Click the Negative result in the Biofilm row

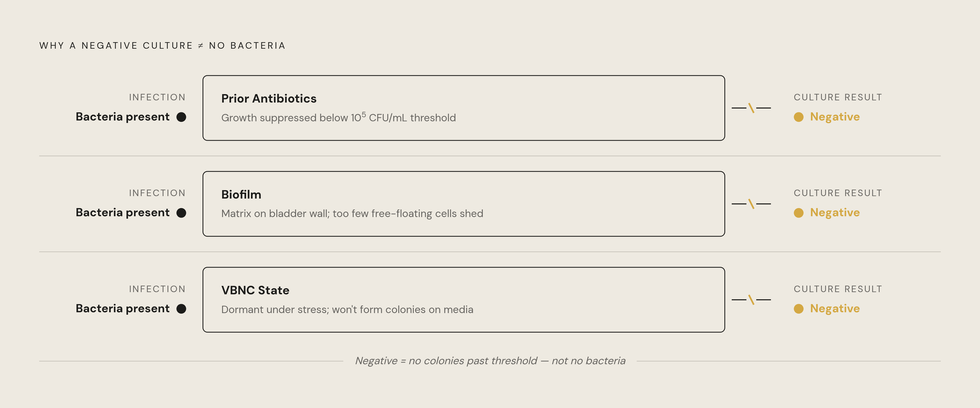tap(835, 212)
